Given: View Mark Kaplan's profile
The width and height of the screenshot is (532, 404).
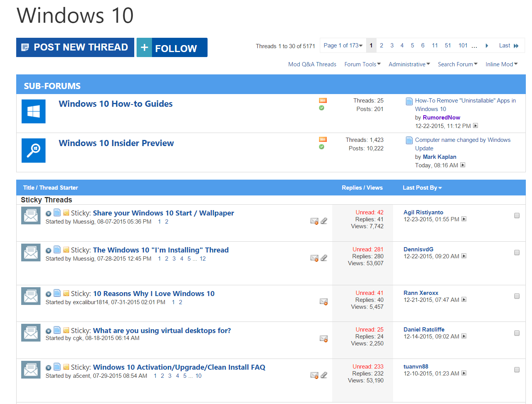Looking at the screenshot, I should (439, 157).
